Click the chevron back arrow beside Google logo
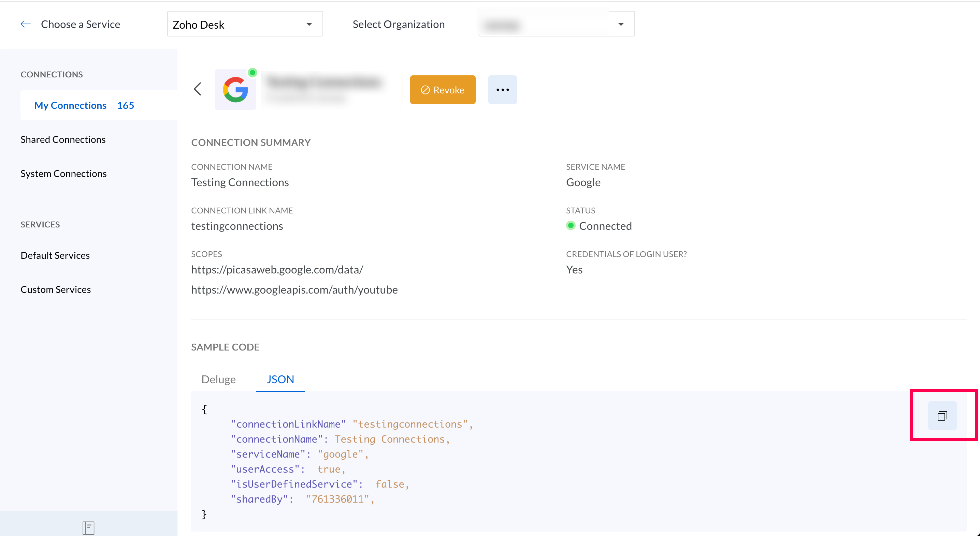Screen dimensions: 980x536 [x=198, y=89]
